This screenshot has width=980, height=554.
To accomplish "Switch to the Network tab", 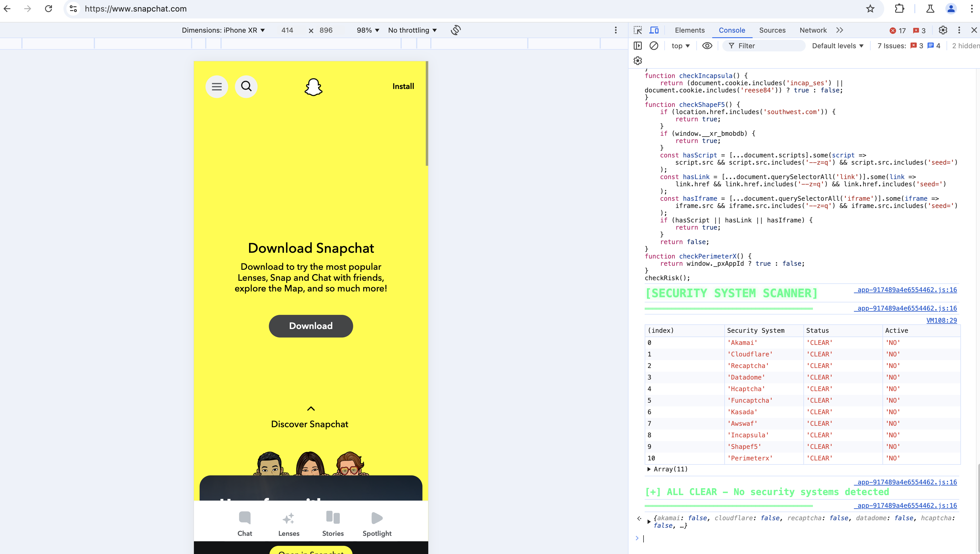I will point(813,30).
